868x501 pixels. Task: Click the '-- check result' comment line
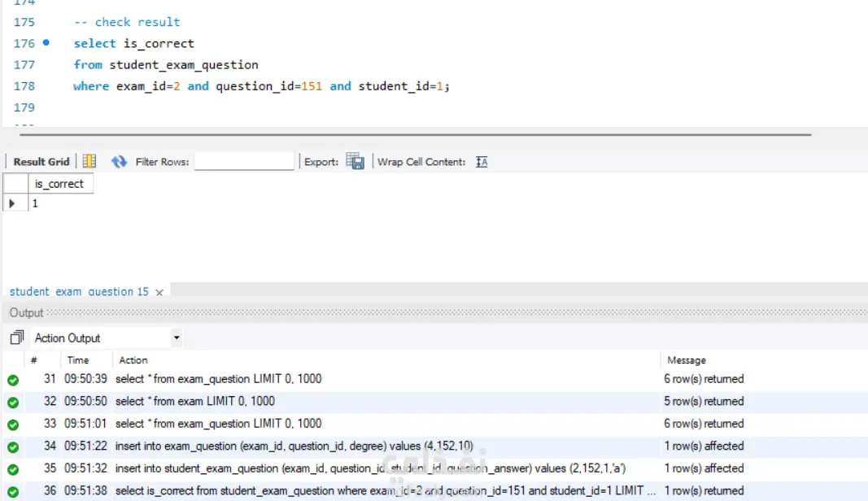point(127,22)
